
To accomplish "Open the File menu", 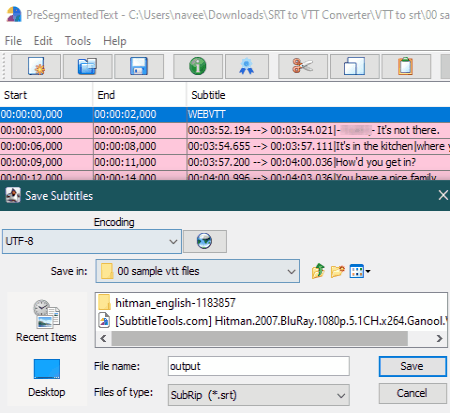I will click(13, 41).
